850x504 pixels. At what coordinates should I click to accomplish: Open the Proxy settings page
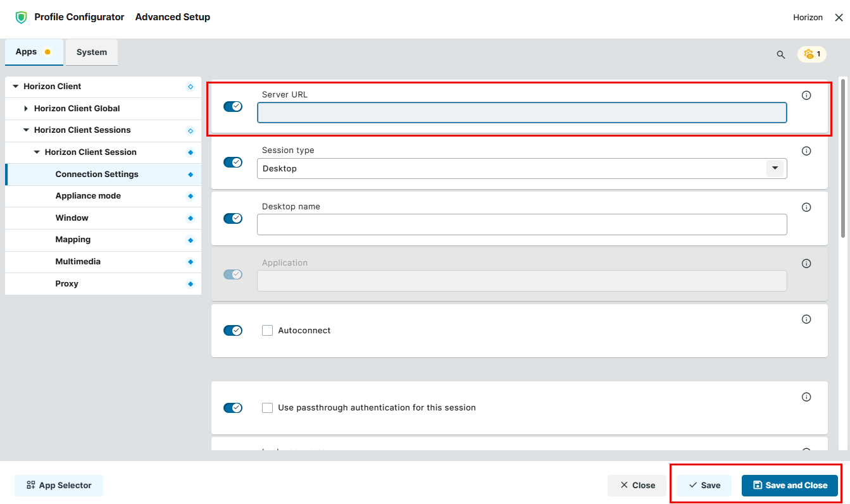[103, 284]
